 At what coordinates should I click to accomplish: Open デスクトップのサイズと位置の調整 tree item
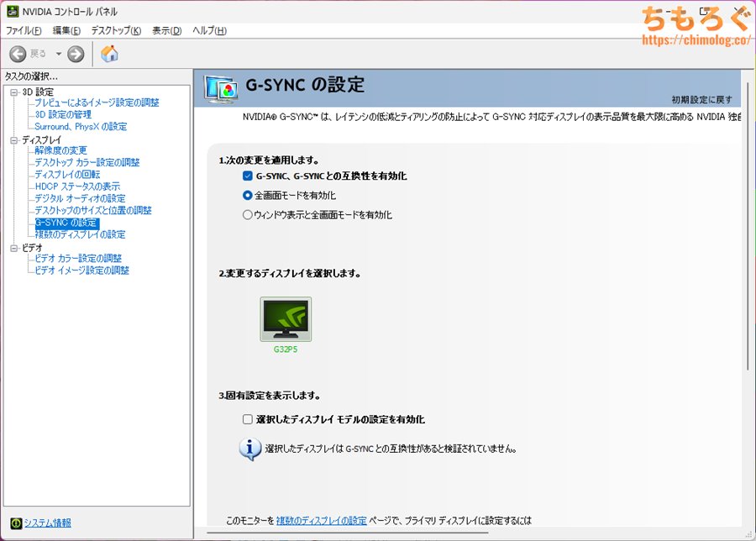[x=93, y=210]
